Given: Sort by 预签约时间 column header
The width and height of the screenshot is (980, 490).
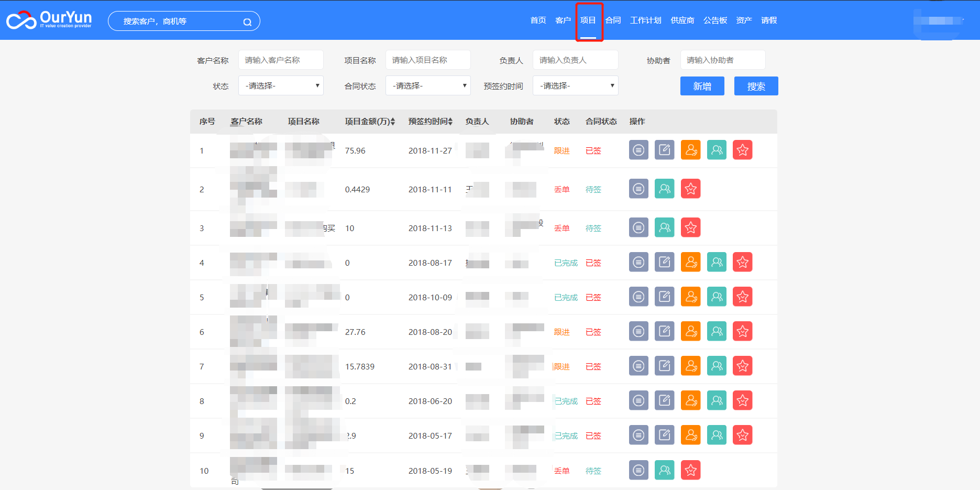Looking at the screenshot, I should point(431,122).
